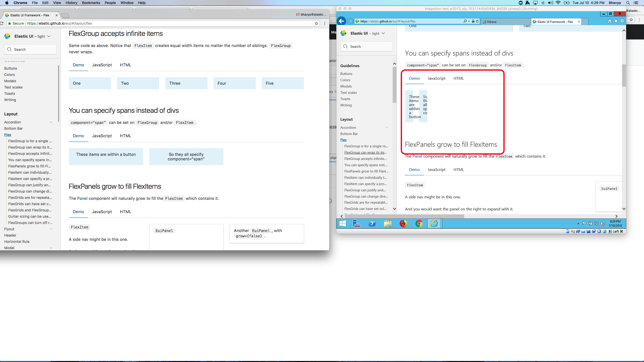Click the Elastic UI logo in Chrome sidebar
644x362 pixels.
7,36
